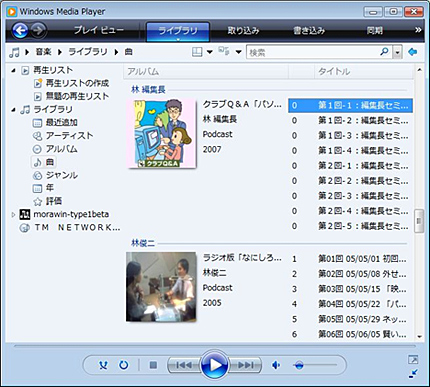This screenshot has height=387, width=430.
Task: Click the クラブQ&A album cover thumbnail
Action: coord(161,133)
